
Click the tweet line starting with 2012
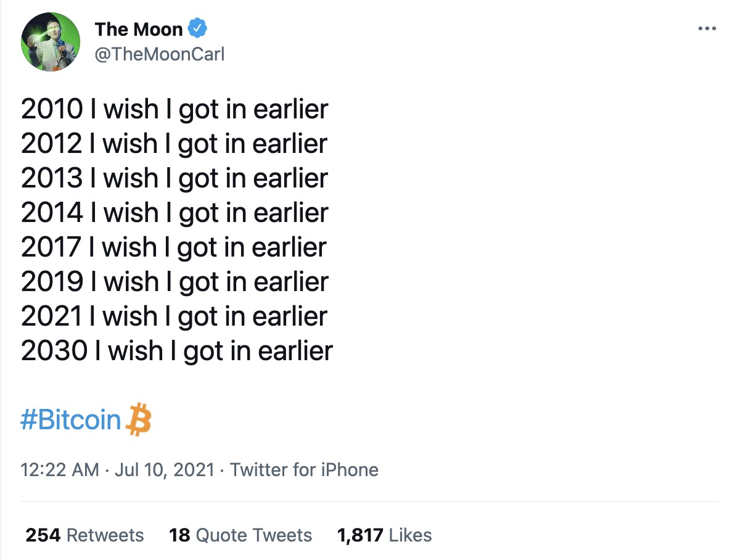coord(174,144)
